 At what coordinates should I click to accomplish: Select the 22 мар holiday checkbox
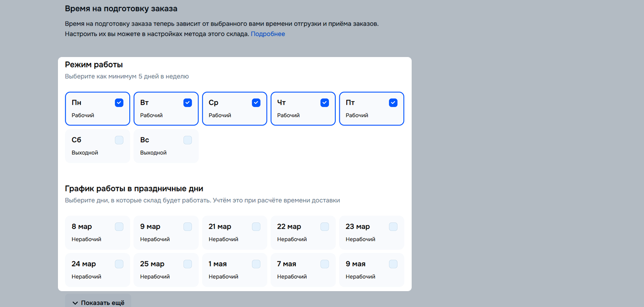pyautogui.click(x=324, y=227)
